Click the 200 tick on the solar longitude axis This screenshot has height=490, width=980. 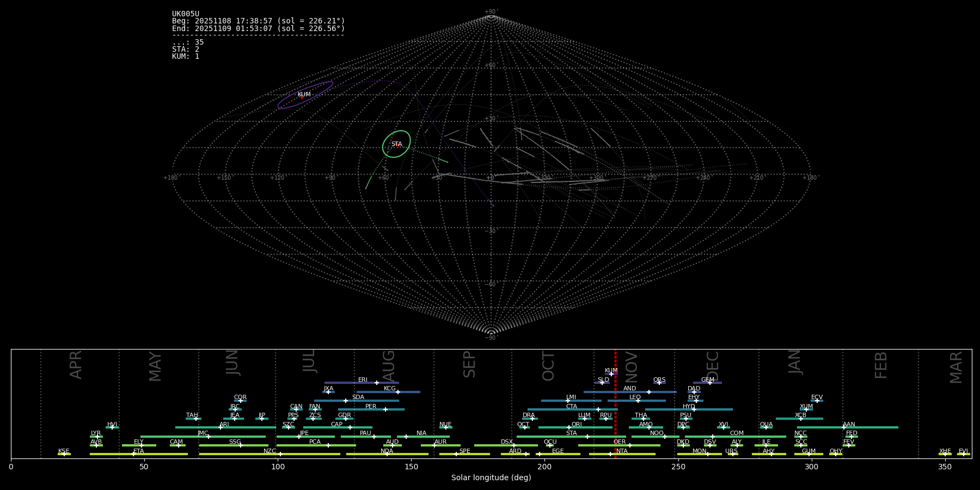pos(544,467)
